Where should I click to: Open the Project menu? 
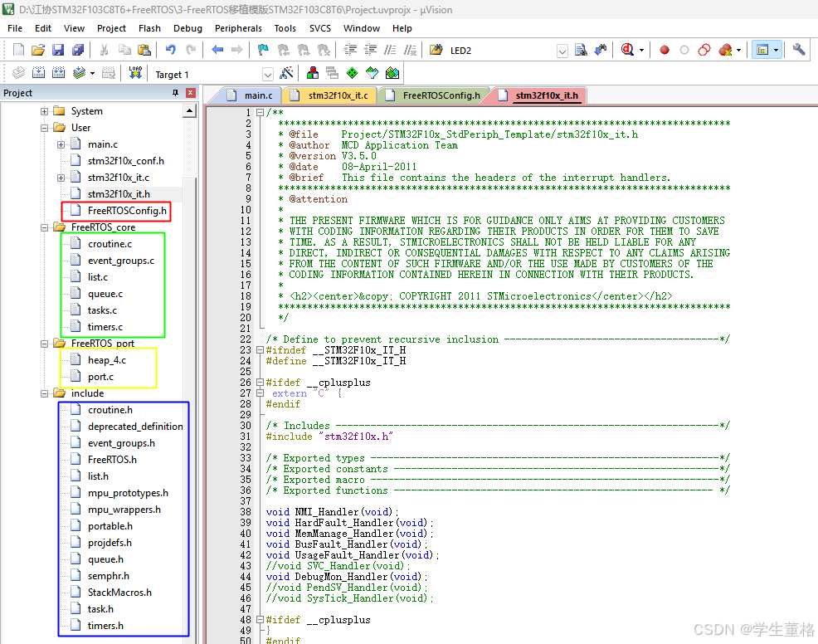pos(111,28)
